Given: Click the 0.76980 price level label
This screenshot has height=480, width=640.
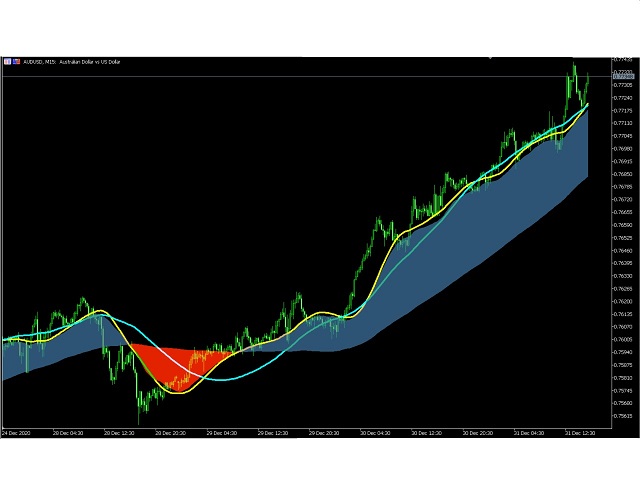Looking at the screenshot, I should (623, 149).
